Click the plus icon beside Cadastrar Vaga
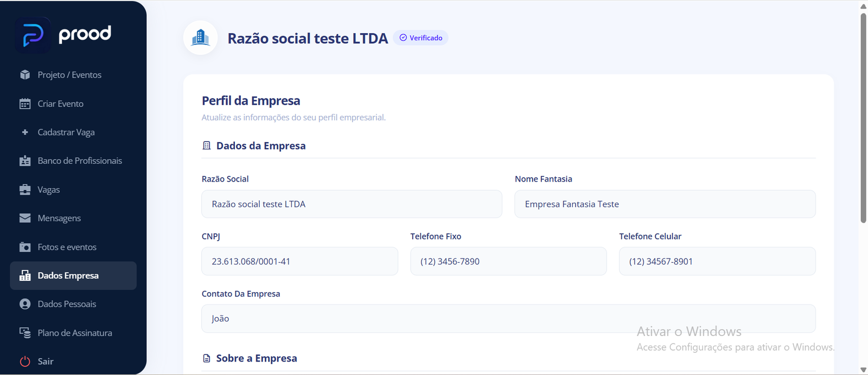The height and width of the screenshot is (375, 868). [x=25, y=132]
